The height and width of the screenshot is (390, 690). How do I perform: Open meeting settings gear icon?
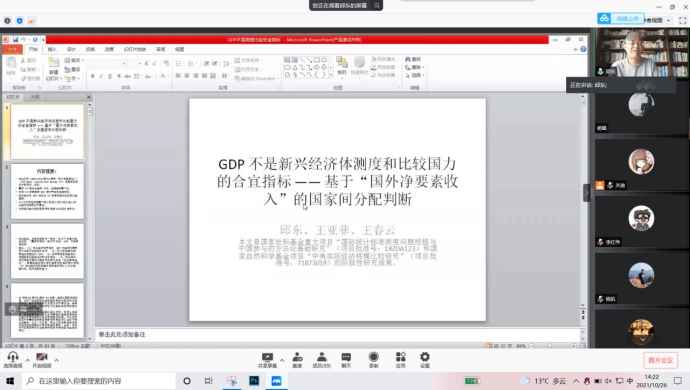(x=425, y=360)
